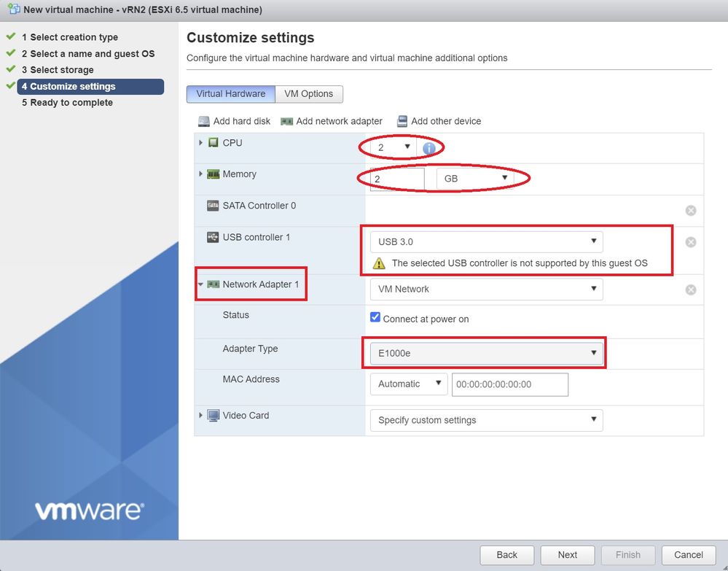Collapse the Network Adapter 1 section
This screenshot has height=571, width=728.
[x=200, y=284]
